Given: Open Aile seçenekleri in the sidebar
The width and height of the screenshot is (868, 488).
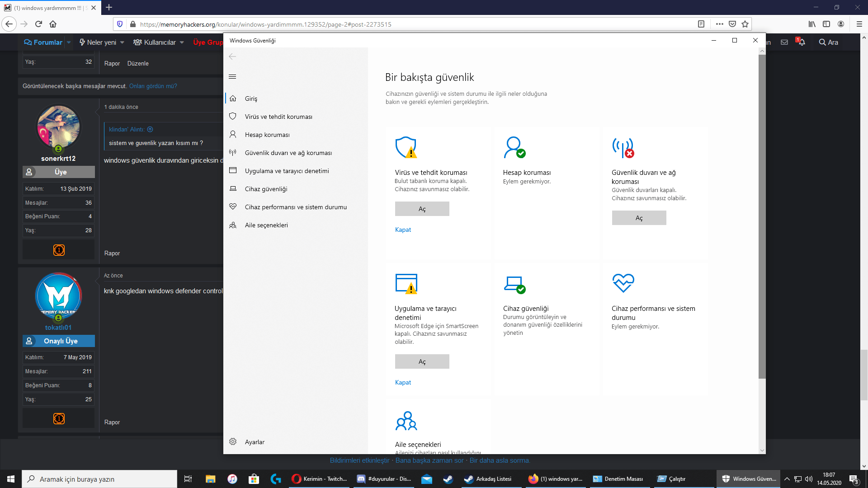Looking at the screenshot, I should coord(296,225).
